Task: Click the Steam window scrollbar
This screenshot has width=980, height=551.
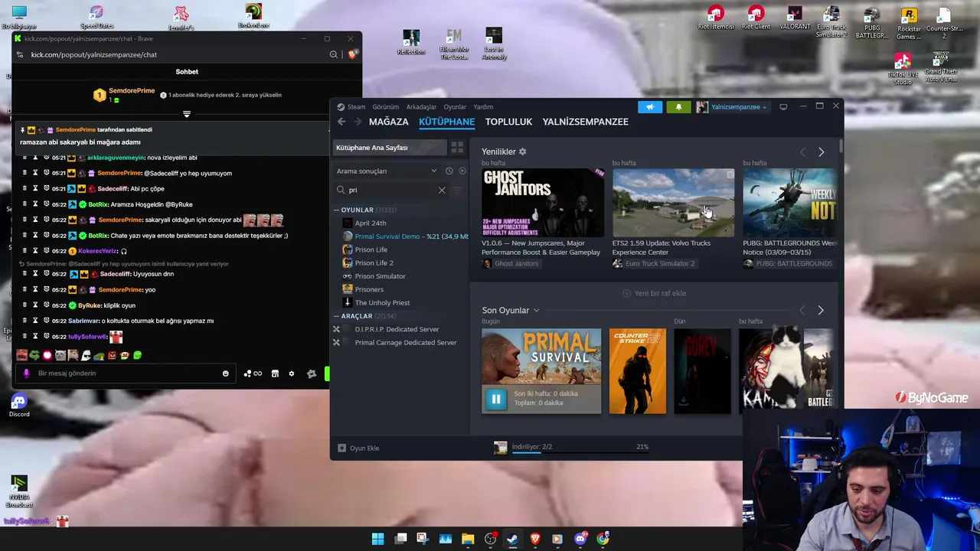Action: pyautogui.click(x=841, y=146)
